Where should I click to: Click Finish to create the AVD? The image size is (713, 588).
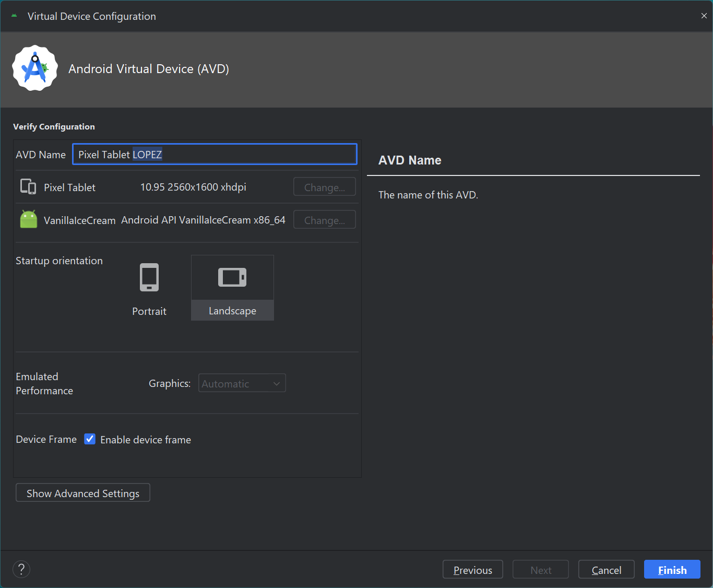(x=672, y=570)
